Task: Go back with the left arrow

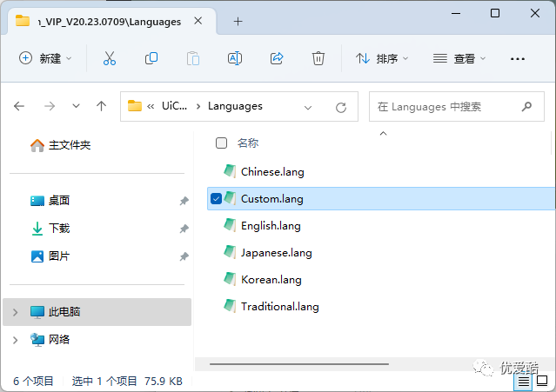Action: [19, 106]
